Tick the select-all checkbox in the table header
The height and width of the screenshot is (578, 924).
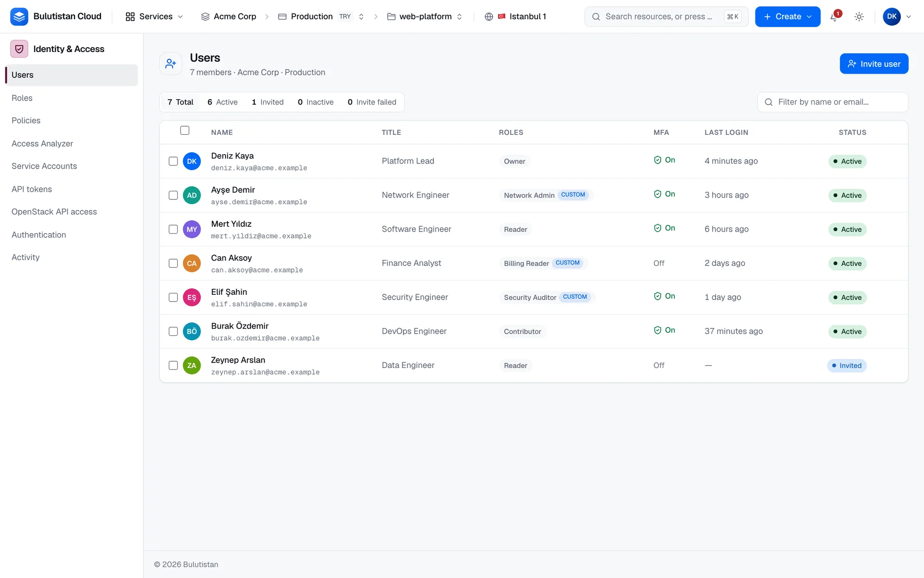pyautogui.click(x=185, y=131)
